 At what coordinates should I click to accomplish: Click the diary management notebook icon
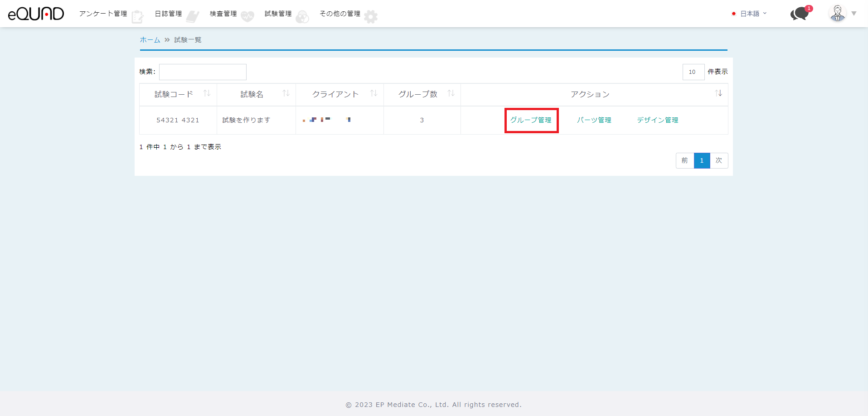(x=193, y=17)
